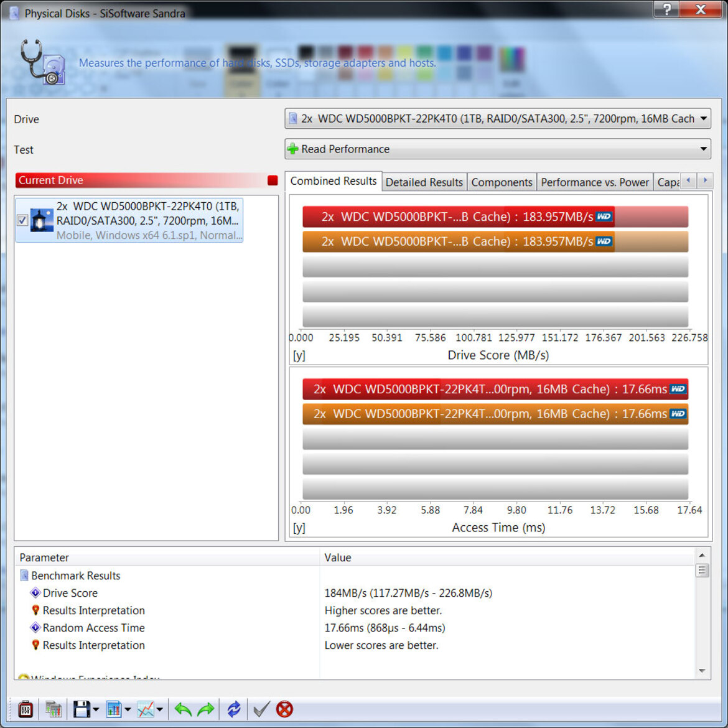Click the Parameter column header
Image resolution: width=728 pixels, height=728 pixels.
[x=167, y=557]
